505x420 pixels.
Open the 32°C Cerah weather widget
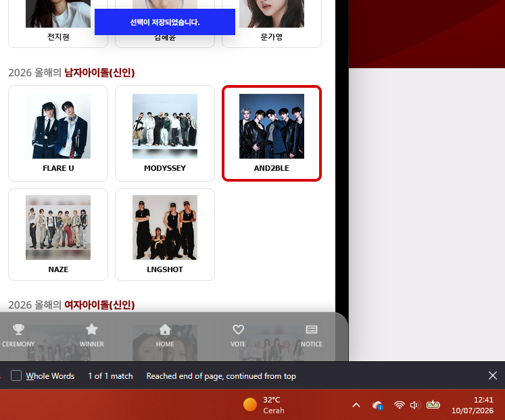point(264,405)
